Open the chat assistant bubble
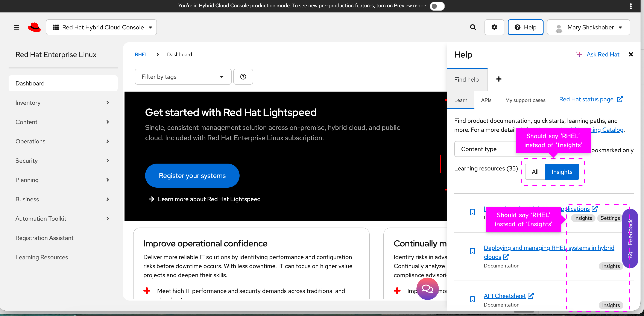The width and height of the screenshot is (644, 316). coord(427,289)
